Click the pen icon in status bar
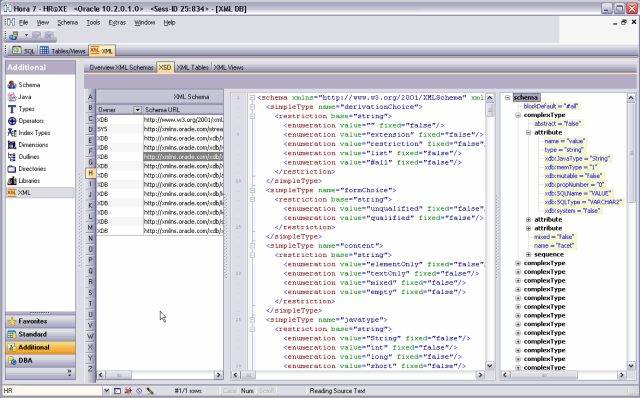Image resolution: width=640 pixels, height=398 pixels. pyautogui.click(x=150, y=391)
